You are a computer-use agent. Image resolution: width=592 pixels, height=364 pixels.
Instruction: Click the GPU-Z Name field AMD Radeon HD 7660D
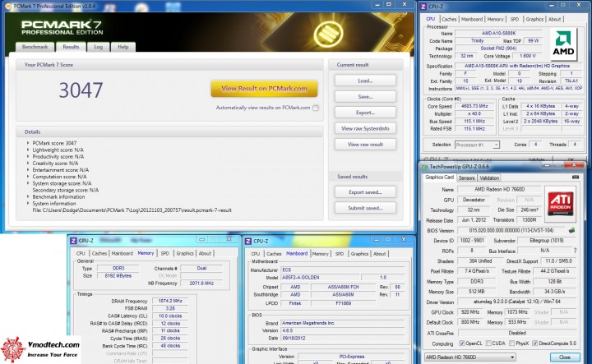(x=500, y=189)
